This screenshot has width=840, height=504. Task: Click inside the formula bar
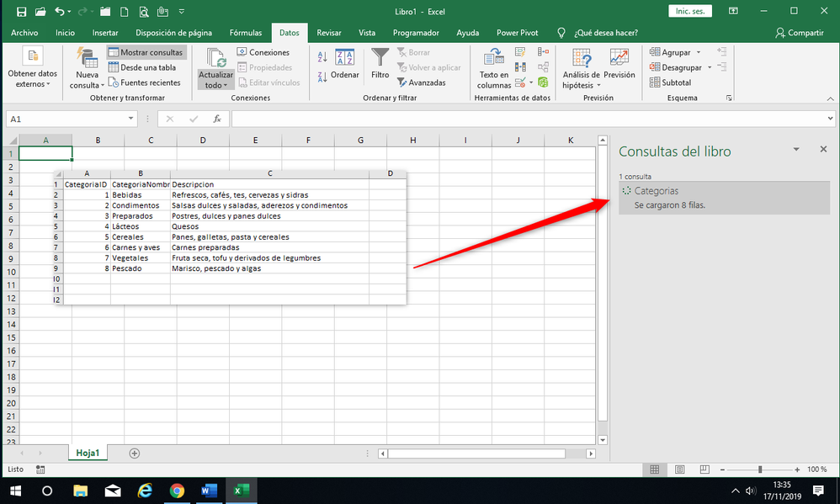pos(528,119)
